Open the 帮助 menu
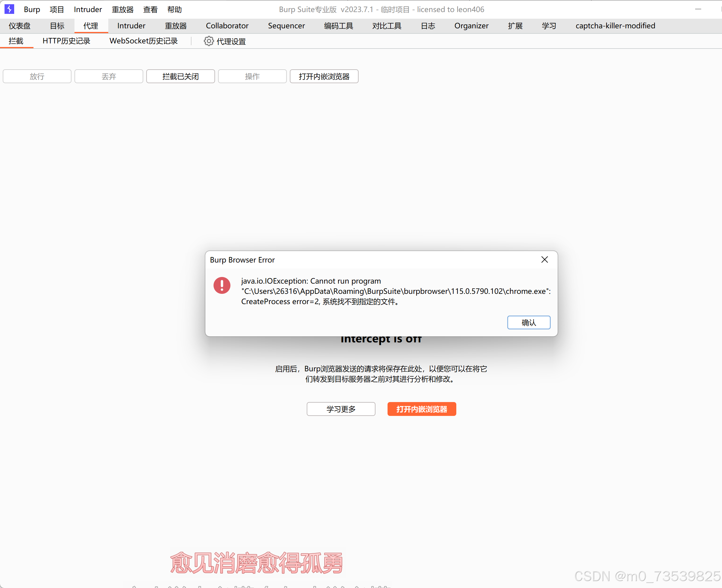This screenshot has width=722, height=588. point(175,9)
